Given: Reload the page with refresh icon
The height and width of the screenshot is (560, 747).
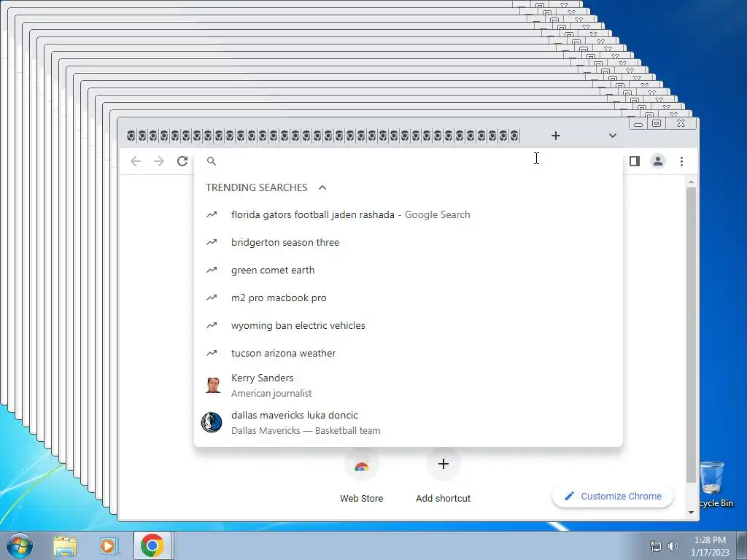Looking at the screenshot, I should 182,161.
